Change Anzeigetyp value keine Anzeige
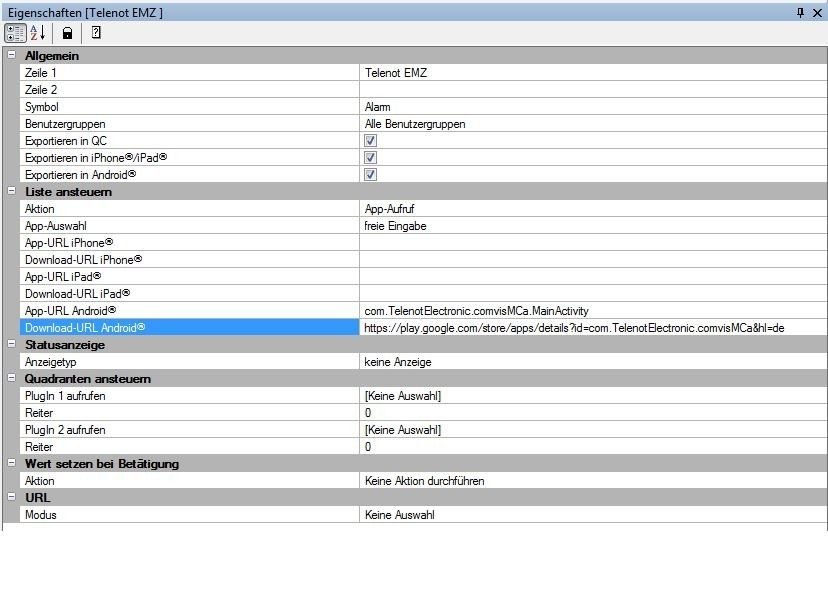The height and width of the screenshot is (600, 828). coord(593,362)
